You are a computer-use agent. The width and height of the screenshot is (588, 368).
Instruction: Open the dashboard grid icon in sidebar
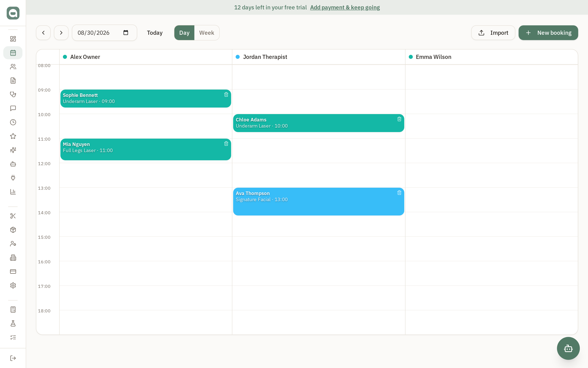pyautogui.click(x=13, y=39)
